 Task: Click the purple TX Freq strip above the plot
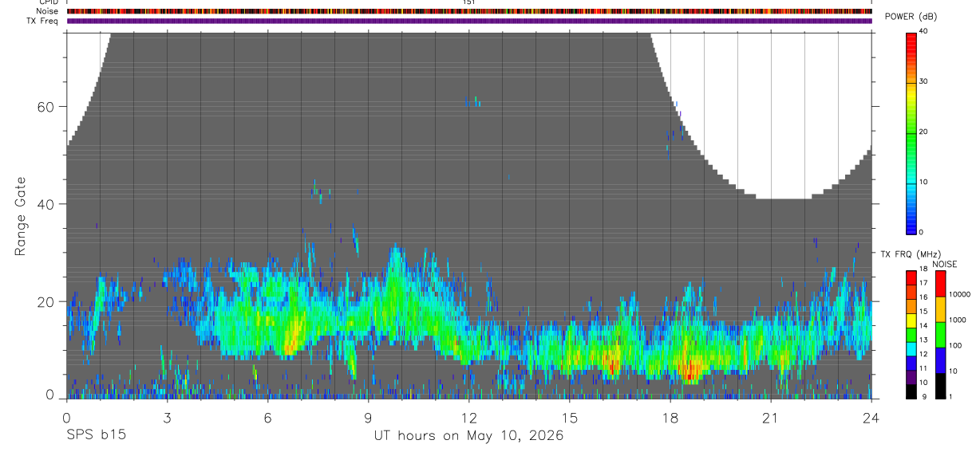pos(469,21)
